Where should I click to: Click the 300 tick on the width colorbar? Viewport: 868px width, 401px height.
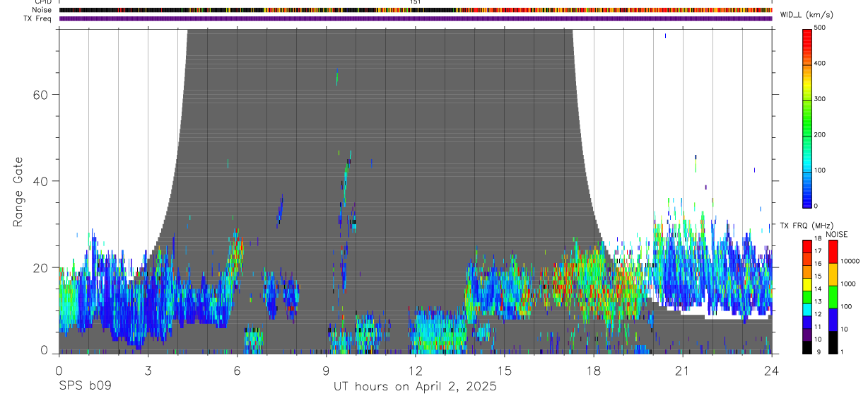pos(821,99)
